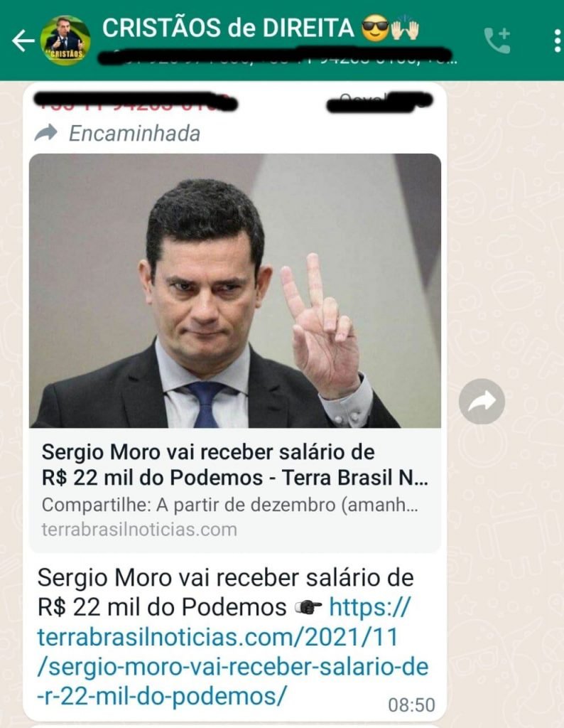Tap the redacted sender phone number
Viewport: 564px width, 728px height.
click(137, 102)
